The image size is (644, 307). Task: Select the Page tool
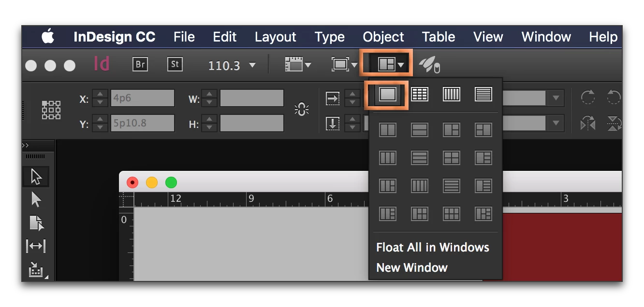[x=36, y=223]
